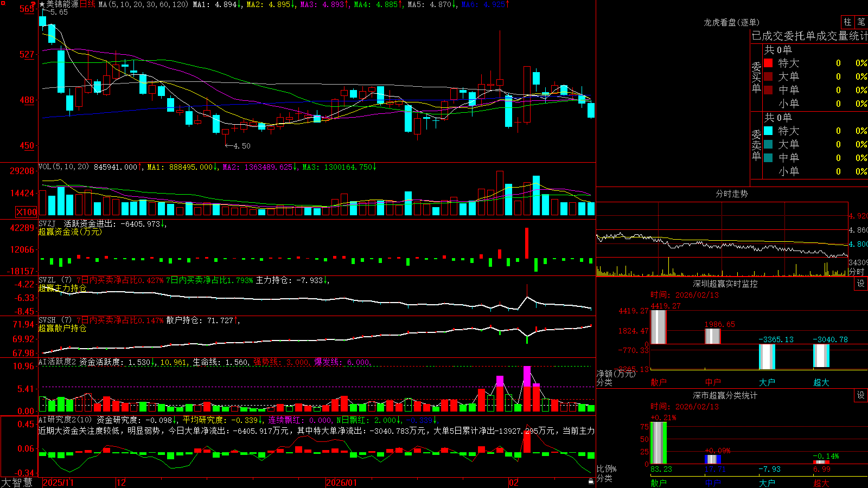
Task: Select the MA(5,10,20,30,60,120) indicator label
Action: tap(143, 4)
